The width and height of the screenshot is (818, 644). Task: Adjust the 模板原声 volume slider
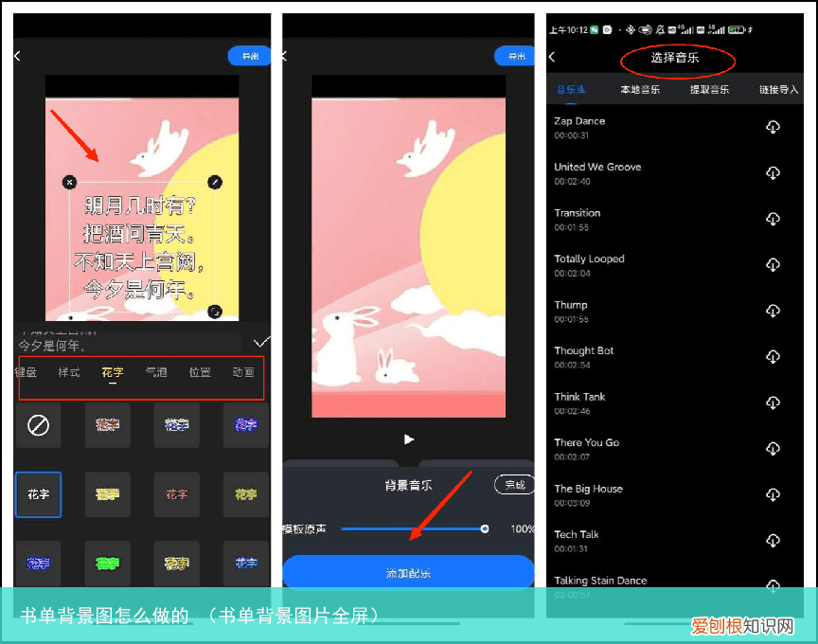(x=415, y=528)
